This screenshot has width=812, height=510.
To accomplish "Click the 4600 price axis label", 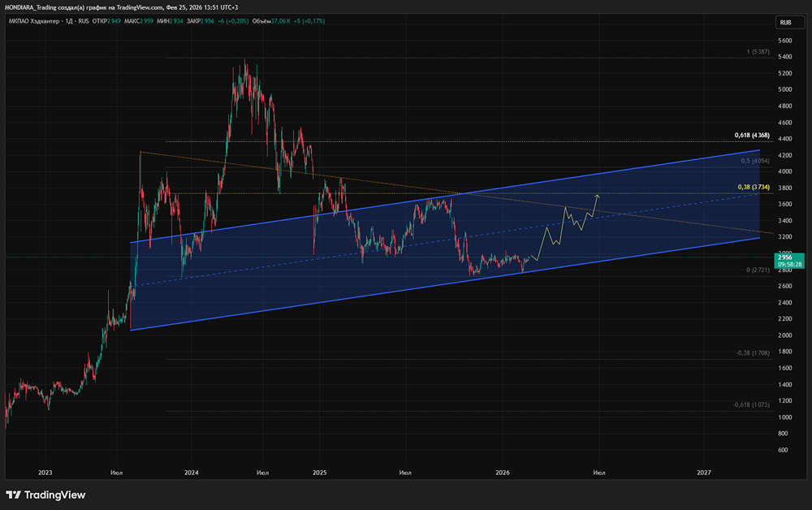I will click(784, 123).
